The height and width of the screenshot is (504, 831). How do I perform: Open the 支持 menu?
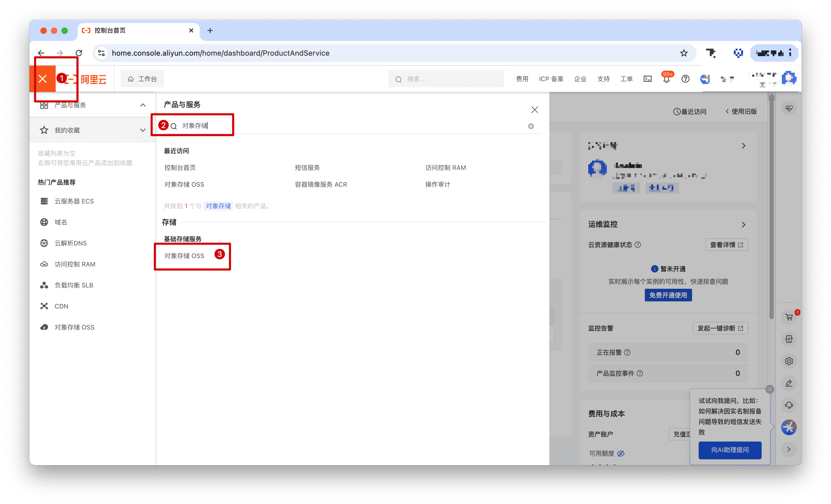[603, 79]
